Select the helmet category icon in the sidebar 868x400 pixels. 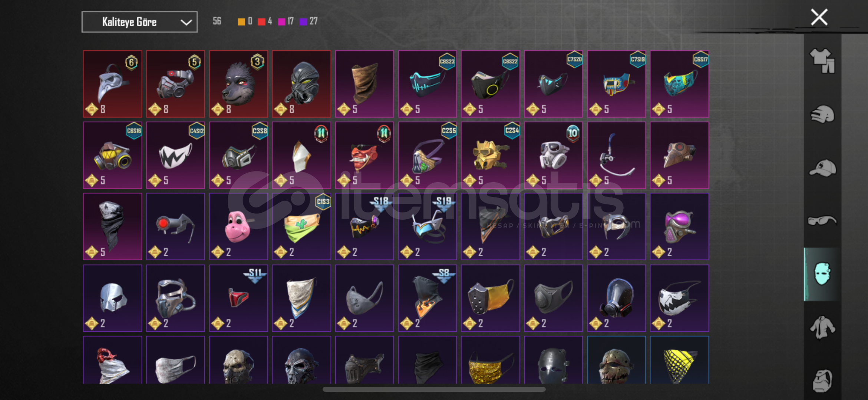pyautogui.click(x=822, y=114)
